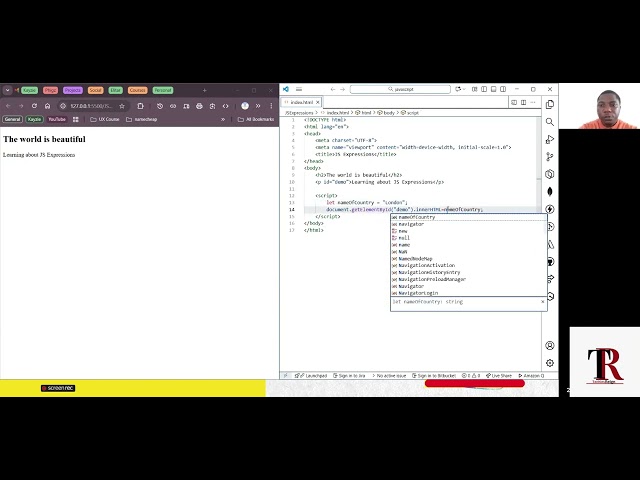The image size is (640, 480).
Task: Open the index.html editor tab
Action: pos(302,102)
